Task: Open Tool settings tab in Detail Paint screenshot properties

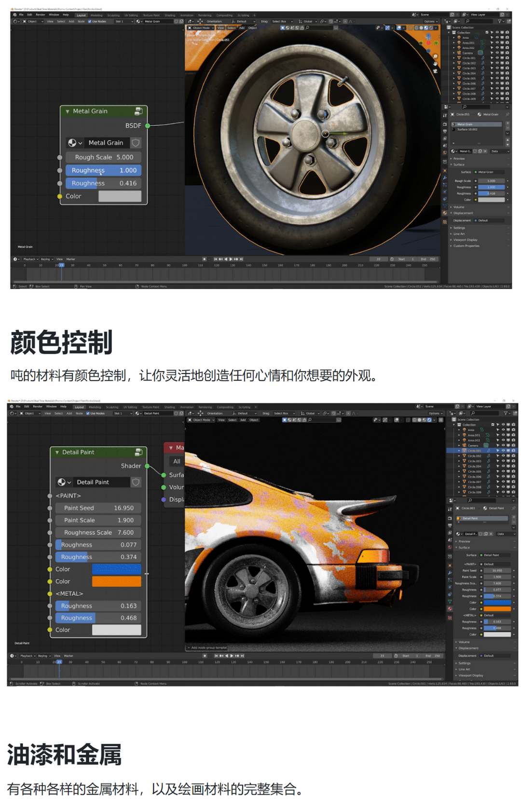Action: tap(450, 509)
